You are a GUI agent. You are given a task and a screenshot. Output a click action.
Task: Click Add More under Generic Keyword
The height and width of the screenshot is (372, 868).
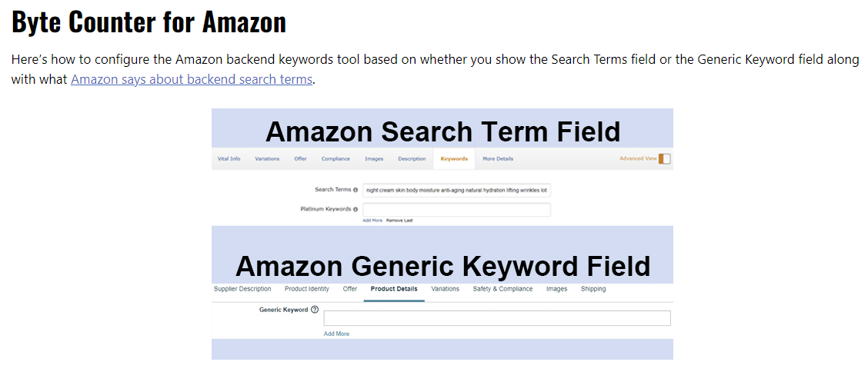click(336, 334)
